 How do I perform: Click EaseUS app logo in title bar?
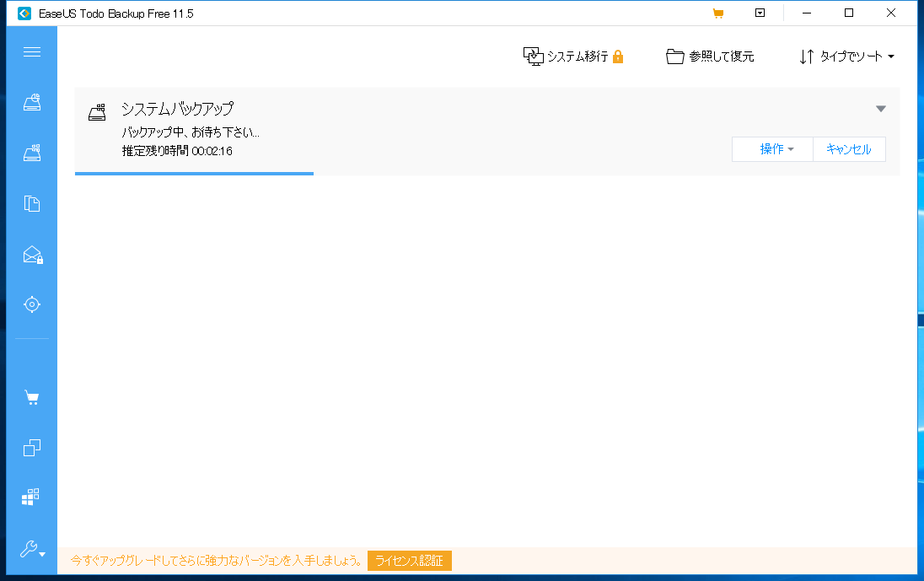click(24, 13)
